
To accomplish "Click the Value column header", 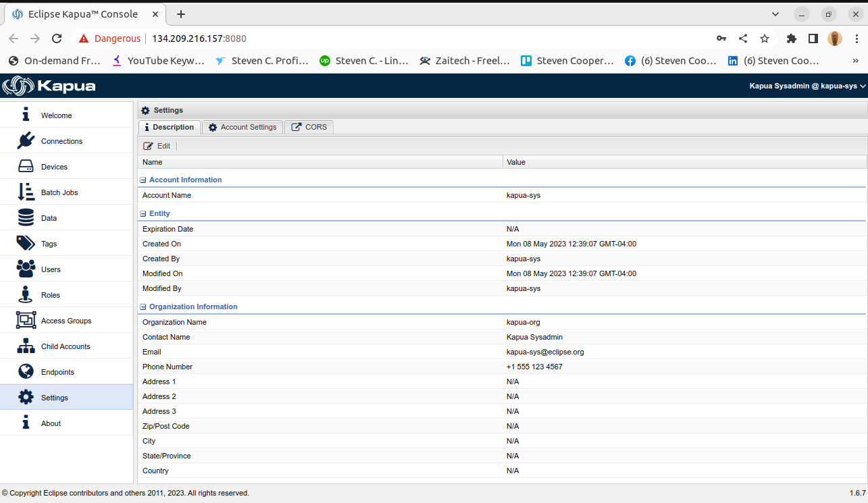I will pos(684,162).
